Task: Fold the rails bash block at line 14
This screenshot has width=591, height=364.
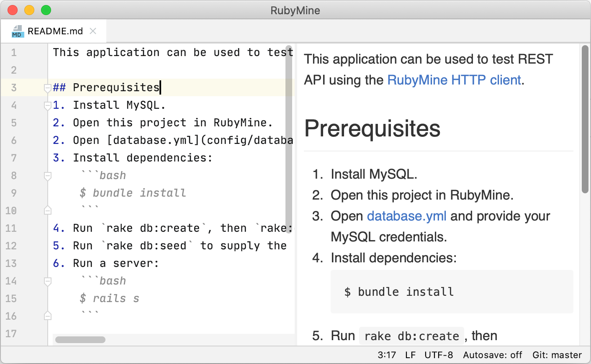Action: (48, 282)
